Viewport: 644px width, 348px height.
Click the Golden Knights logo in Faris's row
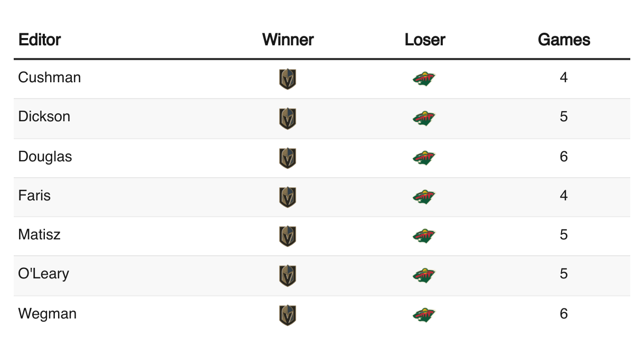pyautogui.click(x=288, y=197)
